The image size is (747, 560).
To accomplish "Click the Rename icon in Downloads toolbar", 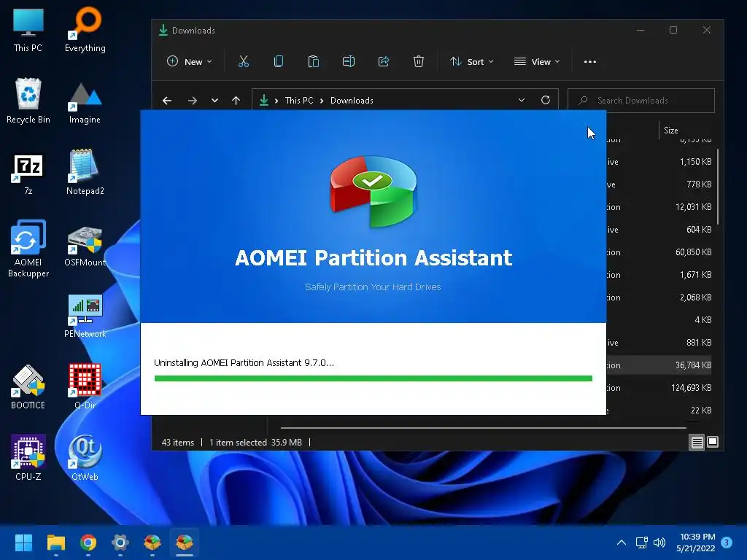I will pyautogui.click(x=349, y=61).
